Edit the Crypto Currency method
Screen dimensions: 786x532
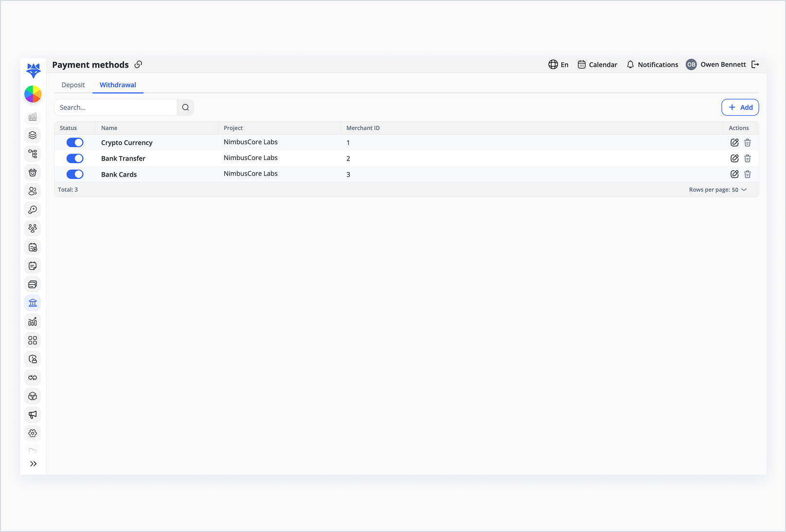click(x=734, y=142)
